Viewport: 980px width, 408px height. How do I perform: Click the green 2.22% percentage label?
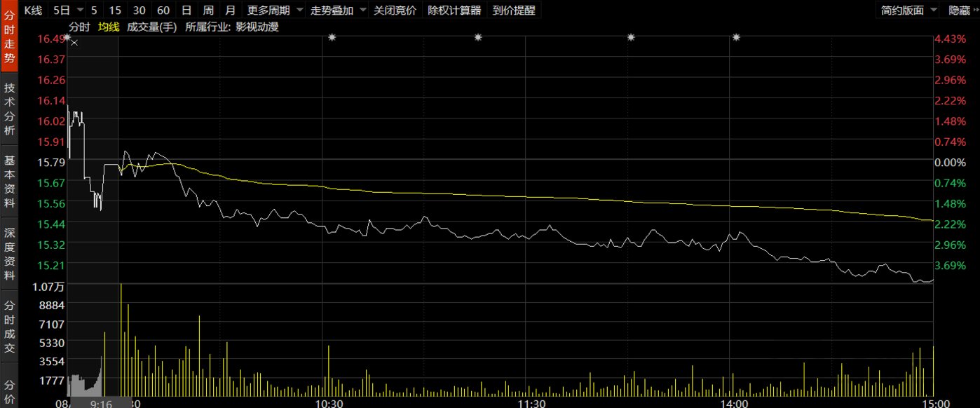951,224
